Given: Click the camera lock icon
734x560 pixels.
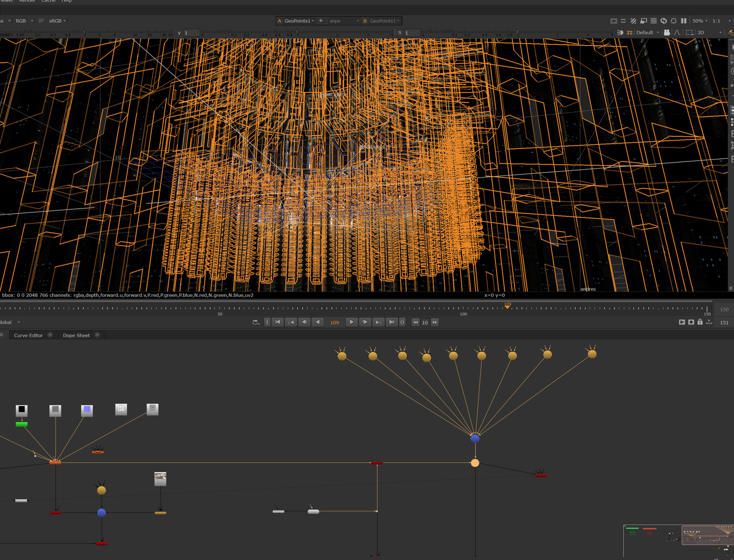Looking at the screenshot, I should (667, 33).
